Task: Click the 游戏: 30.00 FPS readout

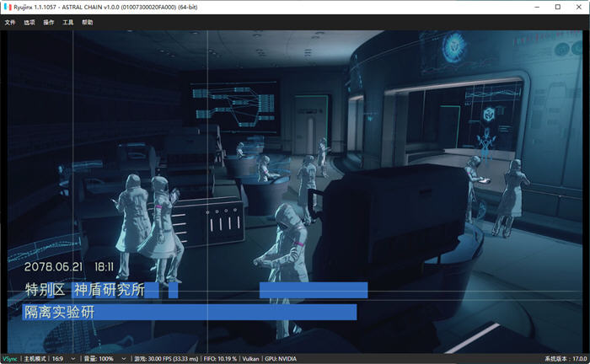Action: click(166, 359)
